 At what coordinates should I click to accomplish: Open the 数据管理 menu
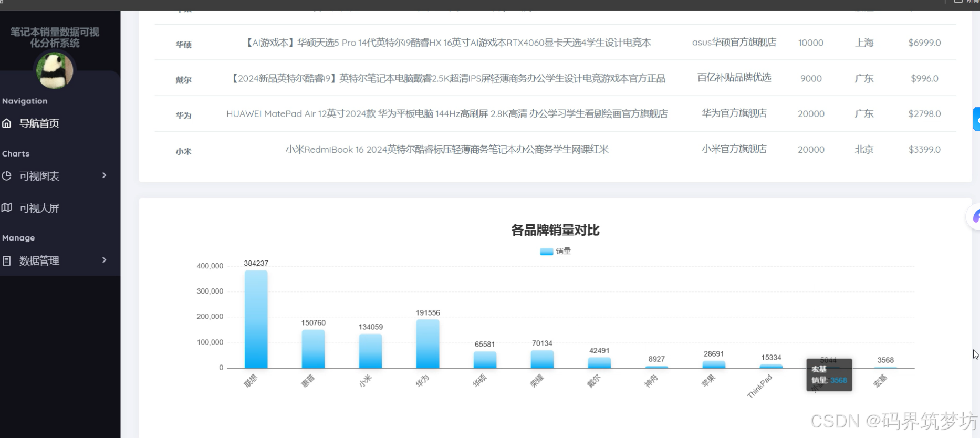point(39,260)
